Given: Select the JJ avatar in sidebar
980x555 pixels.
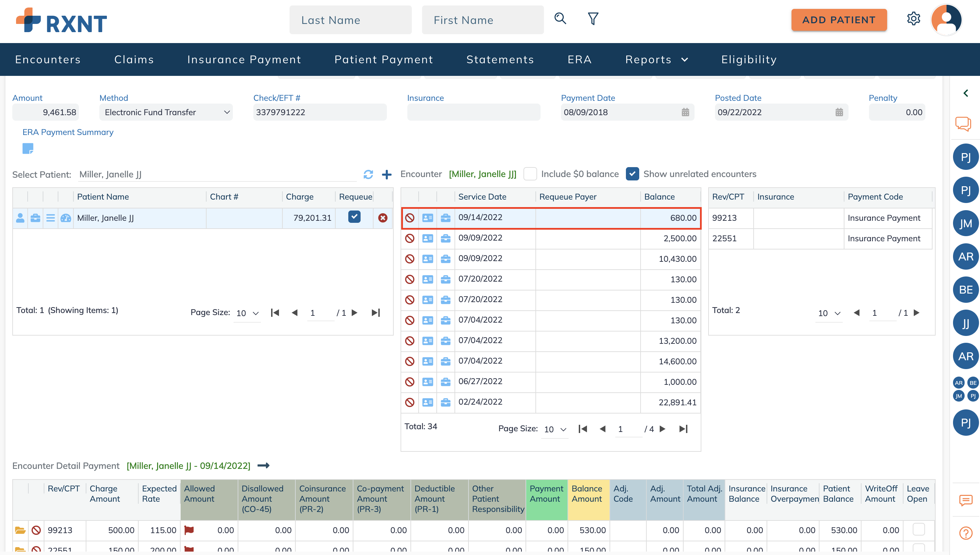Looking at the screenshot, I should [x=966, y=323].
